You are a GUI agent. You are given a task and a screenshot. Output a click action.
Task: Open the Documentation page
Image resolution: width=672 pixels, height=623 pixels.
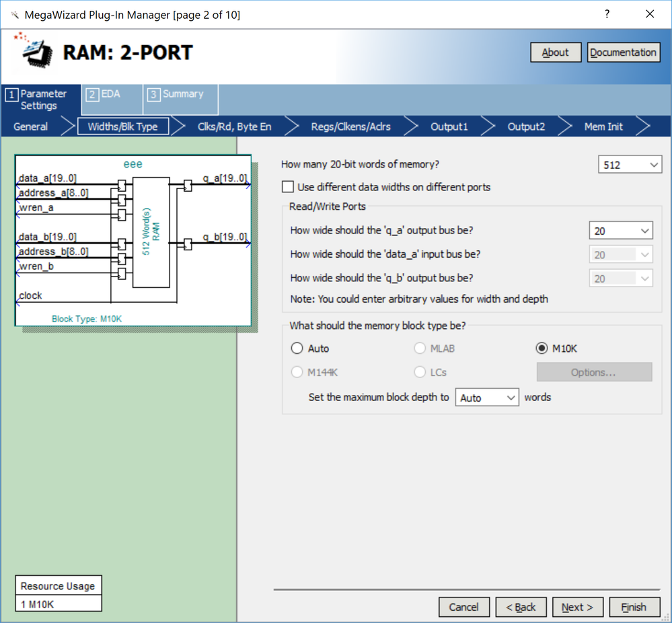pyautogui.click(x=623, y=52)
